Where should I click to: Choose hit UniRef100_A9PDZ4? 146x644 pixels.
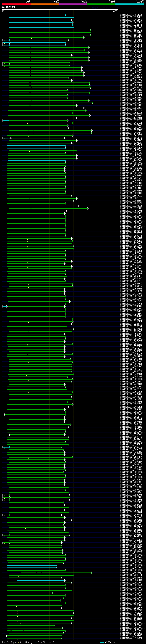coord(131,55)
